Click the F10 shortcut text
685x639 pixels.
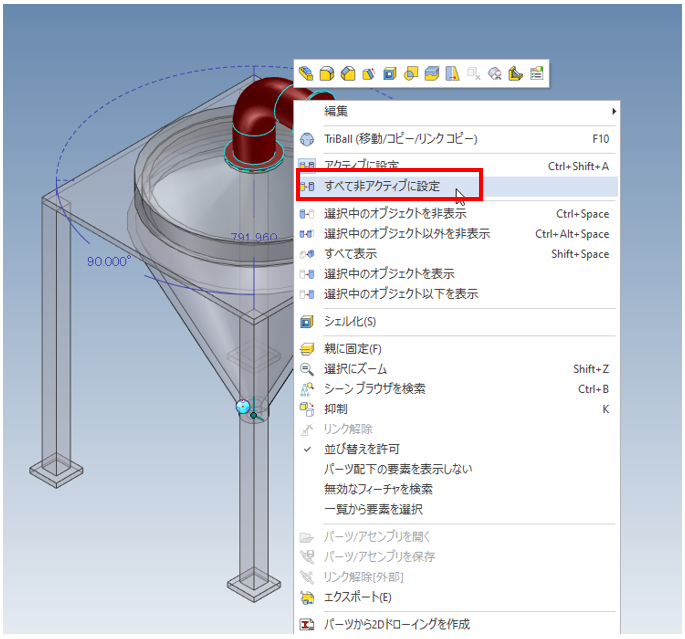coord(601,139)
